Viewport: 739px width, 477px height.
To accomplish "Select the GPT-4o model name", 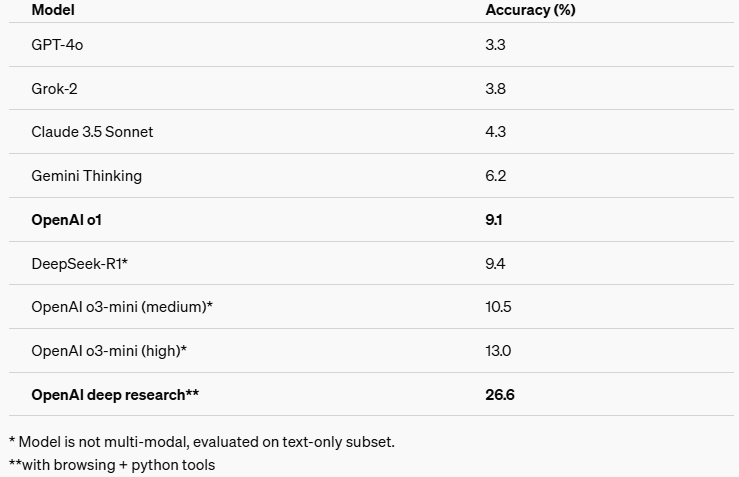I will tap(57, 45).
